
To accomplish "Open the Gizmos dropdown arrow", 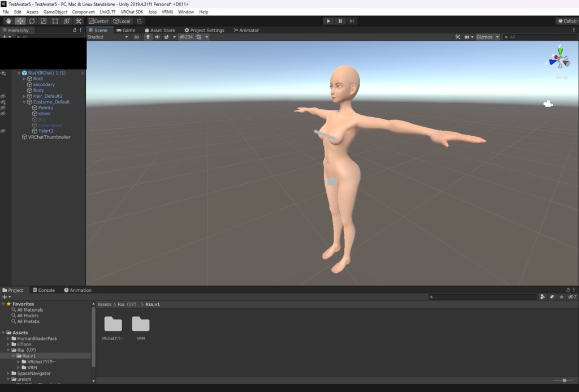I will (x=498, y=37).
